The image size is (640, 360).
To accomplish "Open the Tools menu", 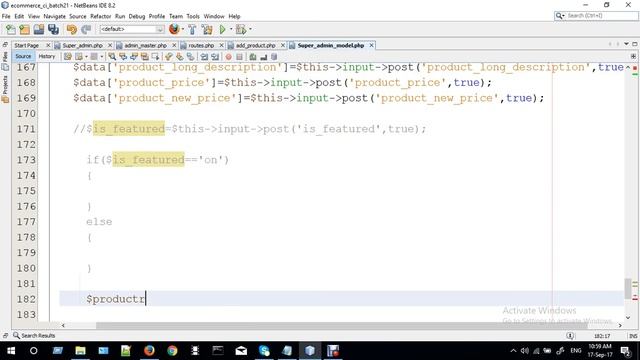I will pos(193,16).
